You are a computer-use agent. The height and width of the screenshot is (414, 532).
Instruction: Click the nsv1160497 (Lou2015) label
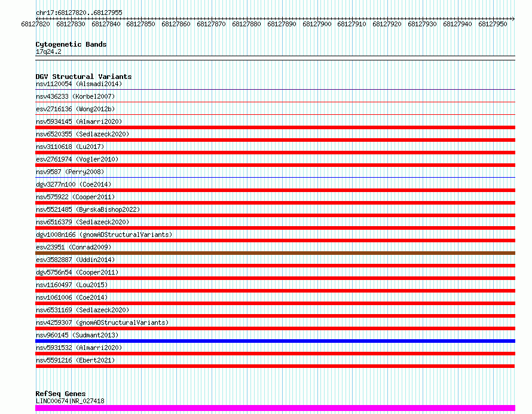pyautogui.click(x=72, y=285)
